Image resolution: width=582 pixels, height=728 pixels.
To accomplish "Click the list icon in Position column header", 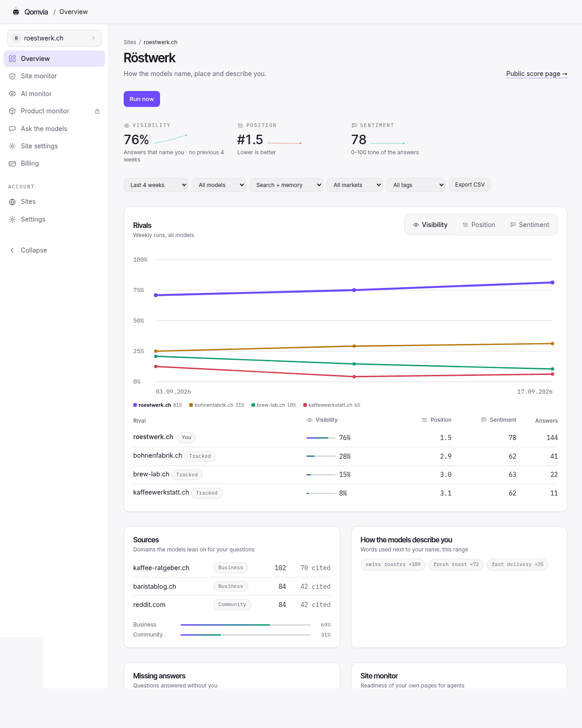I will (x=425, y=420).
